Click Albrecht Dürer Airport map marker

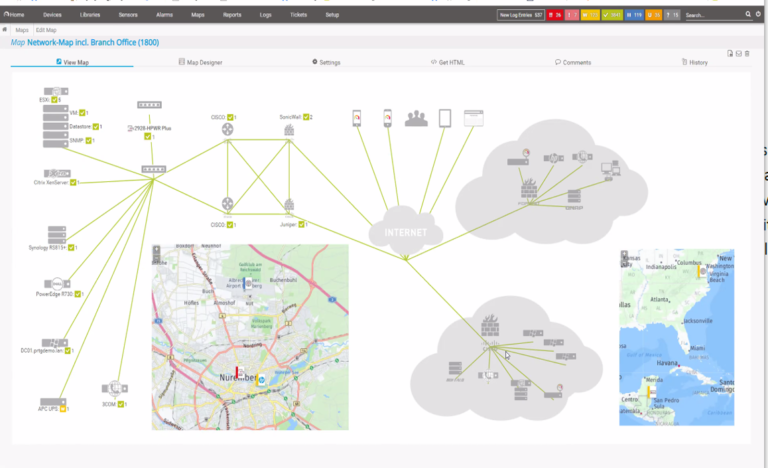coord(248,283)
